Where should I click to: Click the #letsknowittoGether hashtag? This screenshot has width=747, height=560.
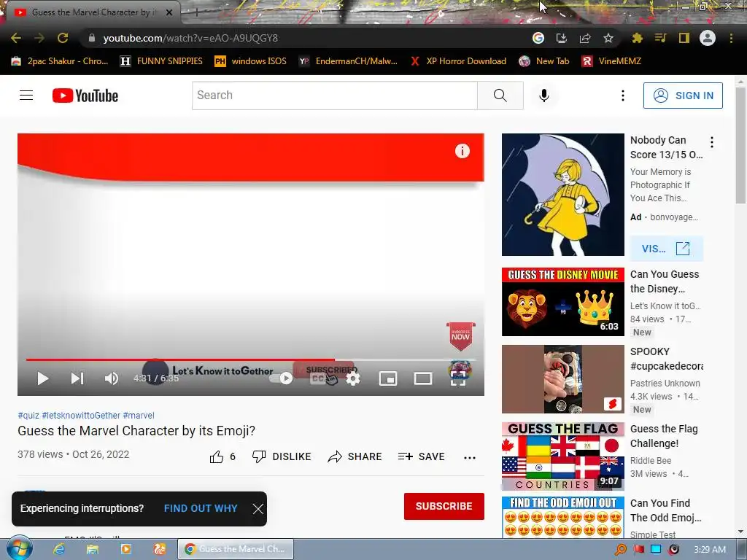(81, 415)
